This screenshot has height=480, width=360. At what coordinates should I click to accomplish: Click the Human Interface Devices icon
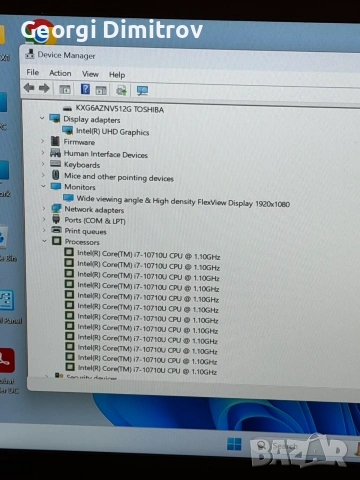(x=55, y=153)
